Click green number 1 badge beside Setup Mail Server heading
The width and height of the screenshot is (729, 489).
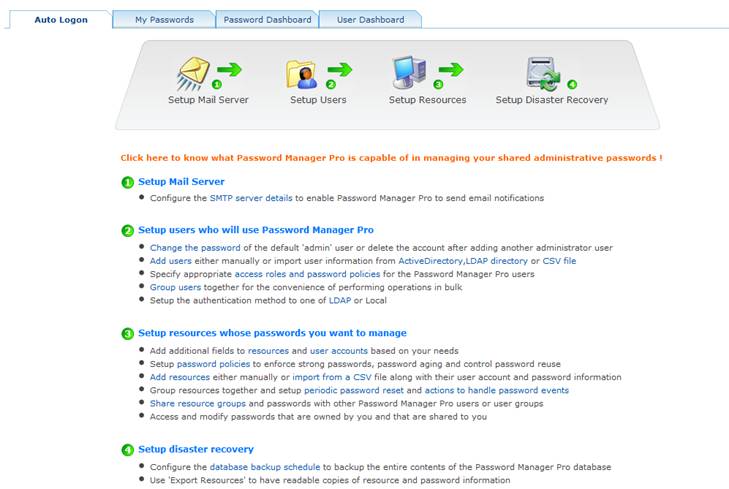click(127, 182)
